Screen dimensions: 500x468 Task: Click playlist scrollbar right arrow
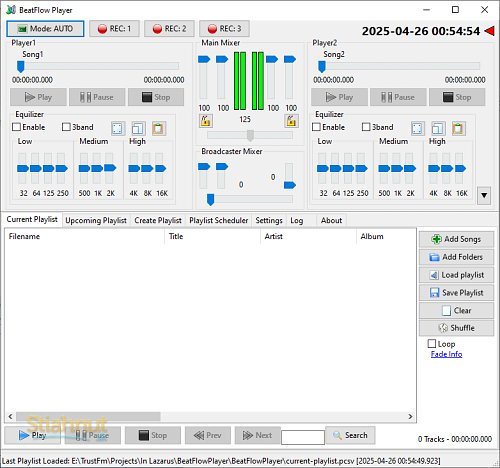coord(410,416)
